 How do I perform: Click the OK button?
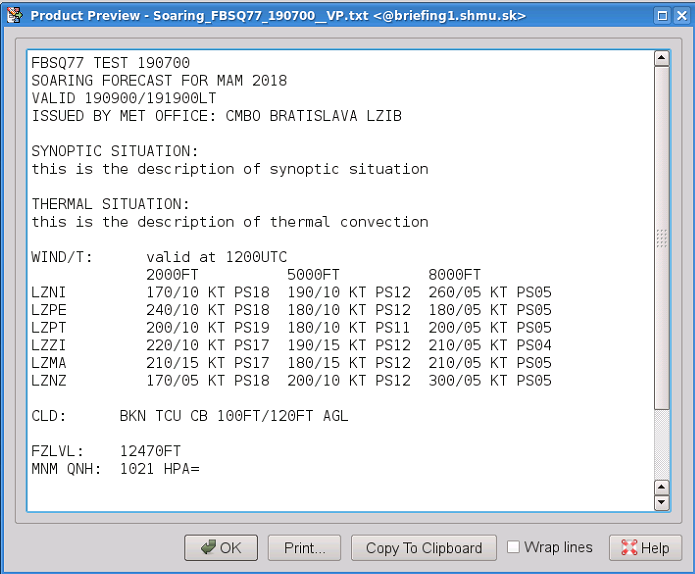click(x=221, y=548)
